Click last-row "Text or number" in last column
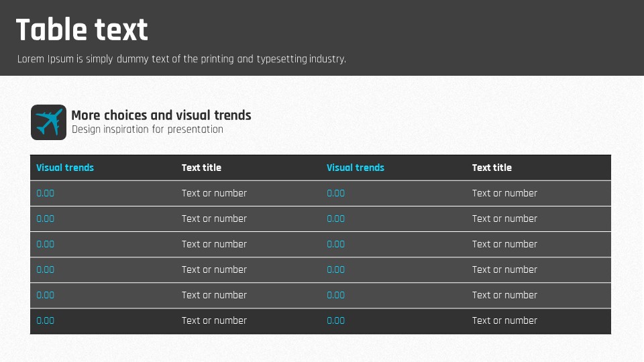 504,320
